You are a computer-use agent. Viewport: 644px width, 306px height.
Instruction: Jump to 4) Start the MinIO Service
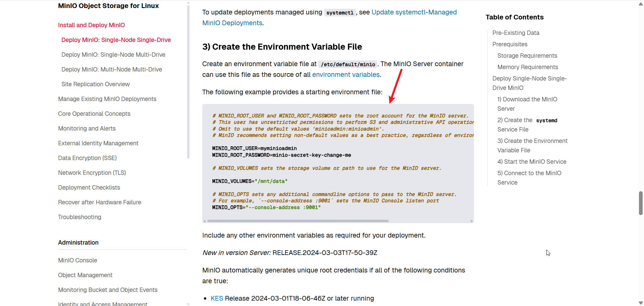(532, 162)
